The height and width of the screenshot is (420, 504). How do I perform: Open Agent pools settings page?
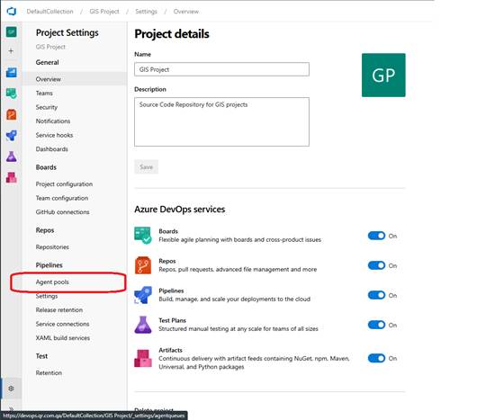52,281
